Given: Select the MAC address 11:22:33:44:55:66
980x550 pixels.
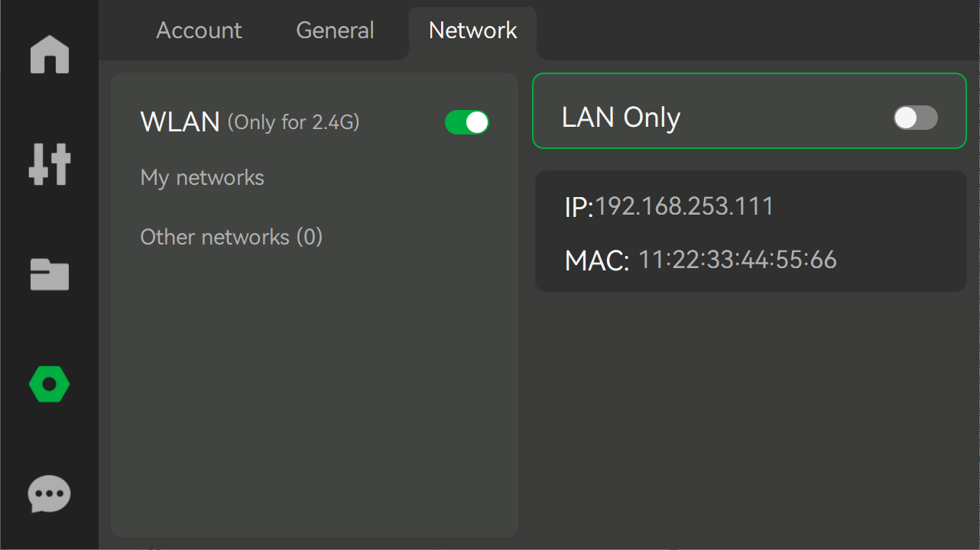Looking at the screenshot, I should tap(738, 260).
